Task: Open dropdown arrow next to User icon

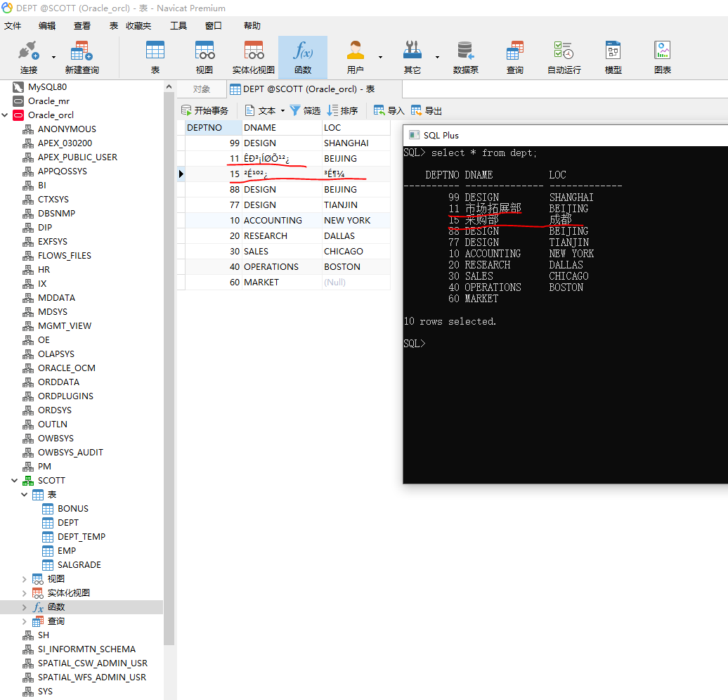Action: (x=381, y=57)
